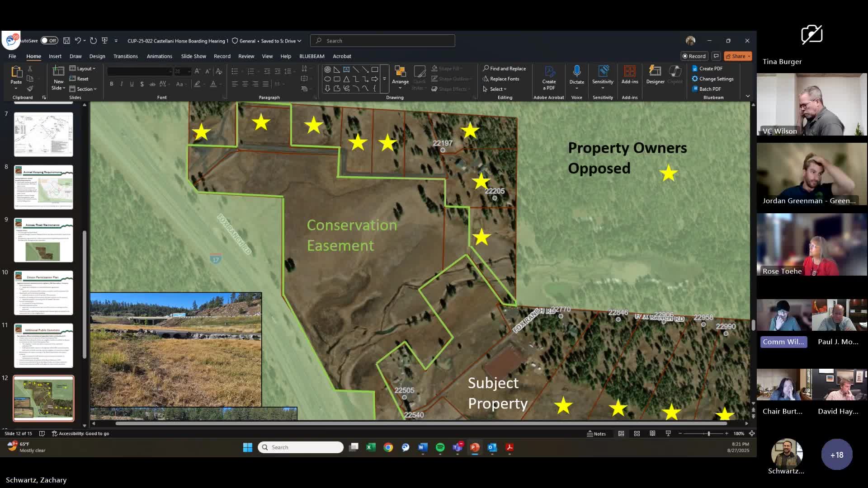Toggle justify text alignment
868x488 pixels.
pyautogui.click(x=266, y=84)
